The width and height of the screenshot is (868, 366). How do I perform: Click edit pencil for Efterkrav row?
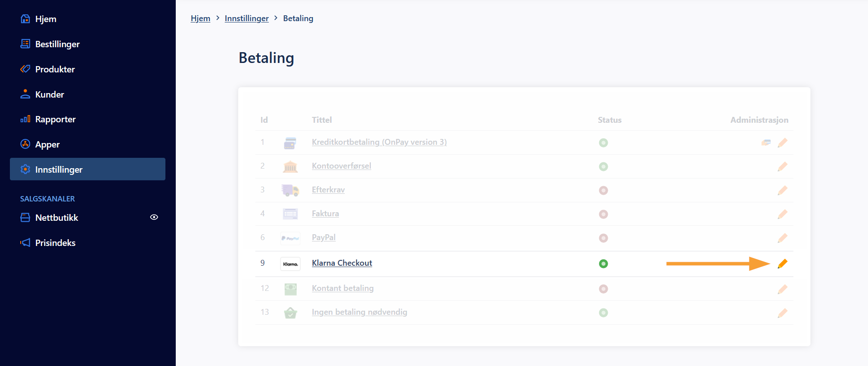[x=783, y=190]
